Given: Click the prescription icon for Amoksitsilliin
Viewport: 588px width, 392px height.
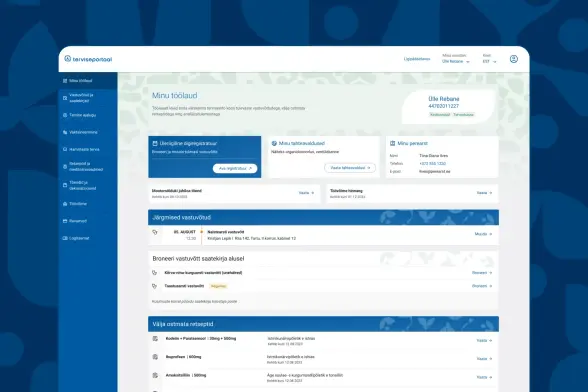Looking at the screenshot, I should (x=155, y=375).
